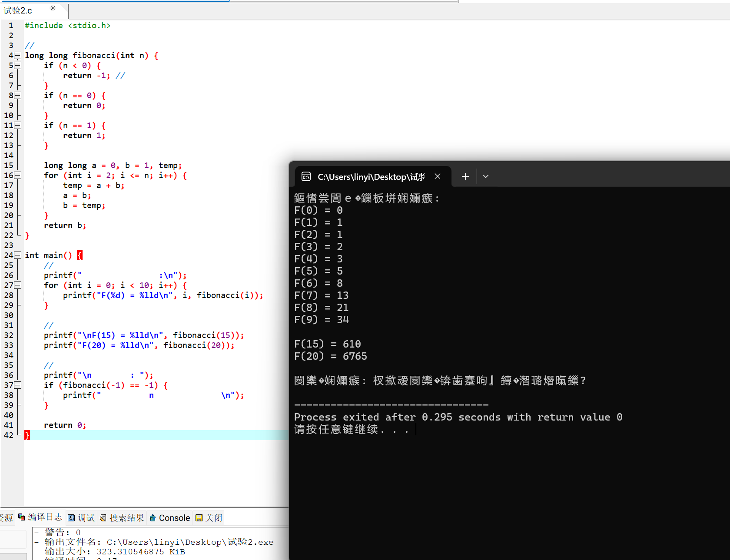The height and width of the screenshot is (560, 730).
Task: Click the 'b = temp;' assignment line
Action: 84,205
